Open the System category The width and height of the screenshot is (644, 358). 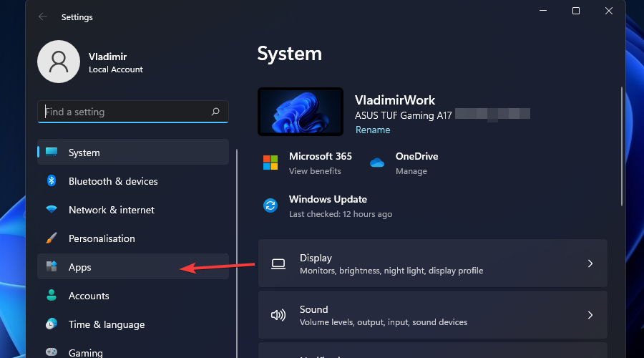point(133,152)
